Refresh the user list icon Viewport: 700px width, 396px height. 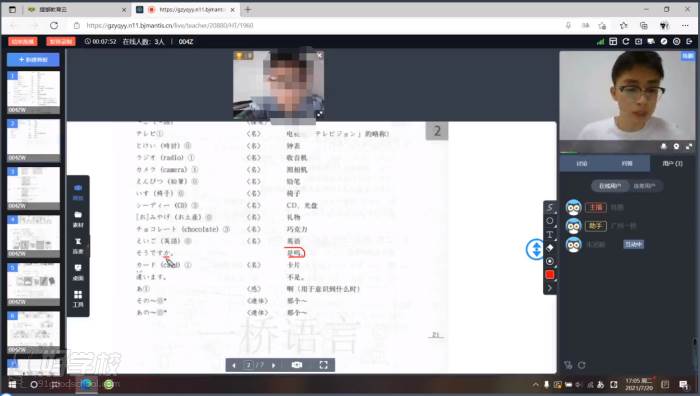(x=582, y=365)
